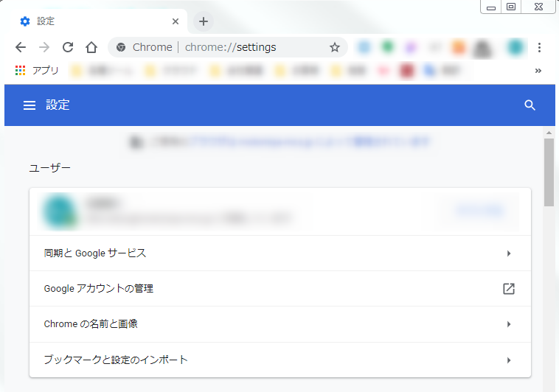Open Chrome の名前と画像 settings
Screen dimensions: 559x392
point(280,324)
